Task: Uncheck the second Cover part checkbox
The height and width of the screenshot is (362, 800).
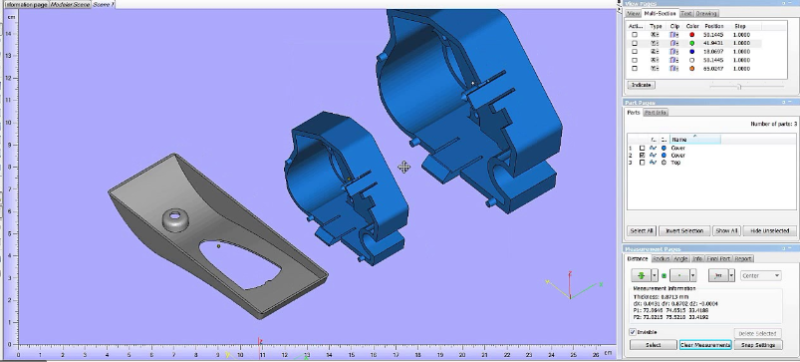Action: tap(642, 155)
